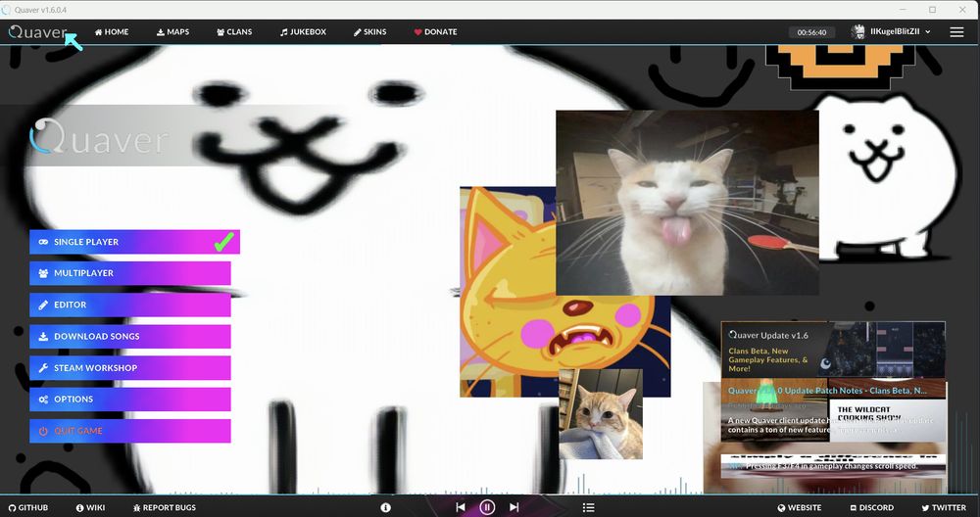Open the Donate link
Screen dimensions: 980x517
coord(436,32)
